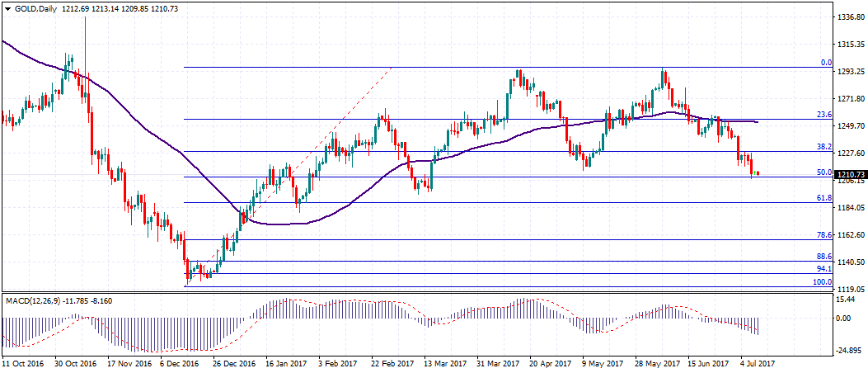868x373 pixels.
Task: Select the Fibonacci 100.0 level label
Action: click(x=822, y=281)
